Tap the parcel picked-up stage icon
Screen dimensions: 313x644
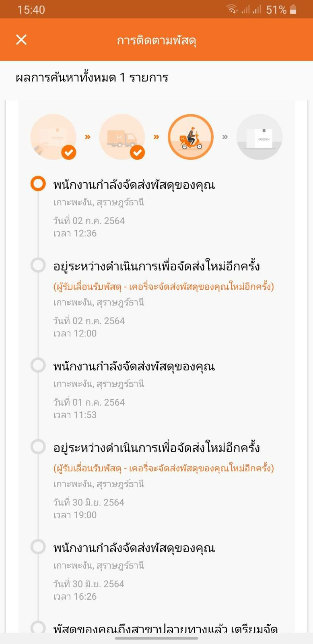[x=53, y=137]
